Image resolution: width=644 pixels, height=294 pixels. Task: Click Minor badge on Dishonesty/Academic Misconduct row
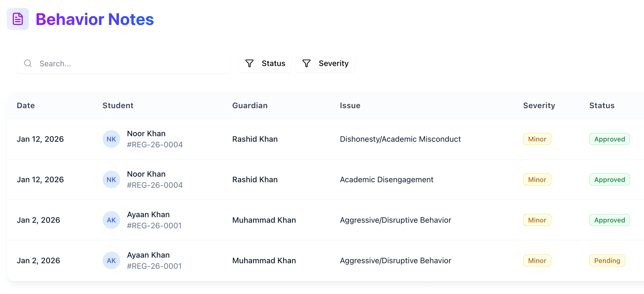click(537, 139)
